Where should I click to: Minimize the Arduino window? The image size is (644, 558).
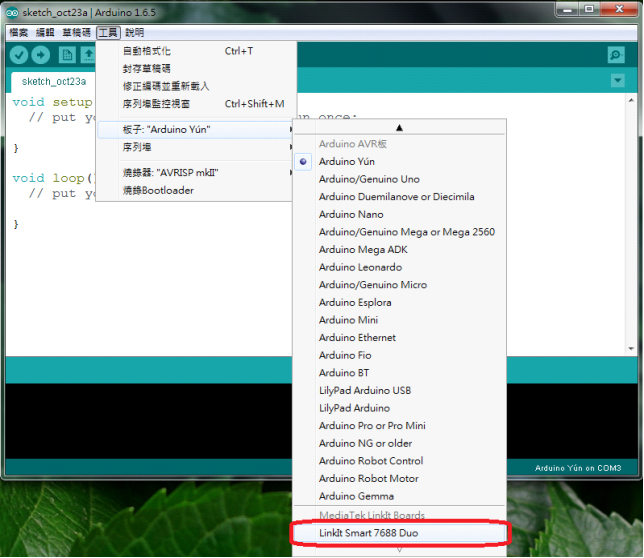(x=568, y=9)
